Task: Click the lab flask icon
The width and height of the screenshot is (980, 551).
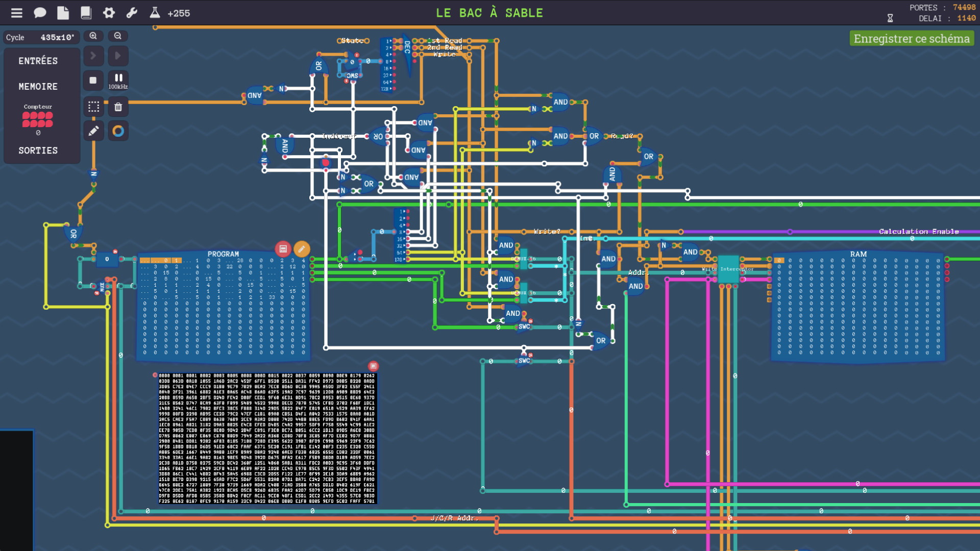Action: [x=155, y=13]
